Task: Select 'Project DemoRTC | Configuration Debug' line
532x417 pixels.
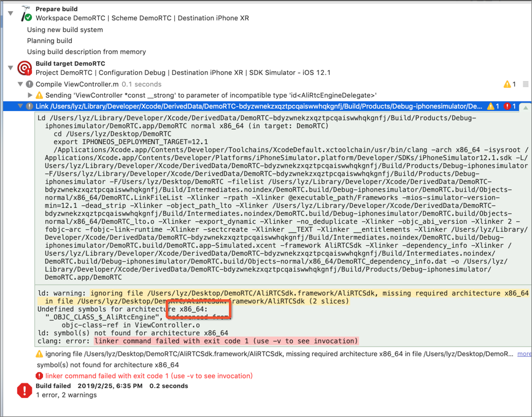Action: [183, 72]
